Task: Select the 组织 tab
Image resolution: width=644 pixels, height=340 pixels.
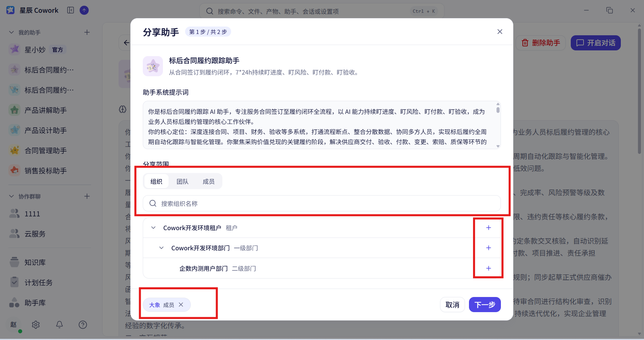Action: click(156, 181)
